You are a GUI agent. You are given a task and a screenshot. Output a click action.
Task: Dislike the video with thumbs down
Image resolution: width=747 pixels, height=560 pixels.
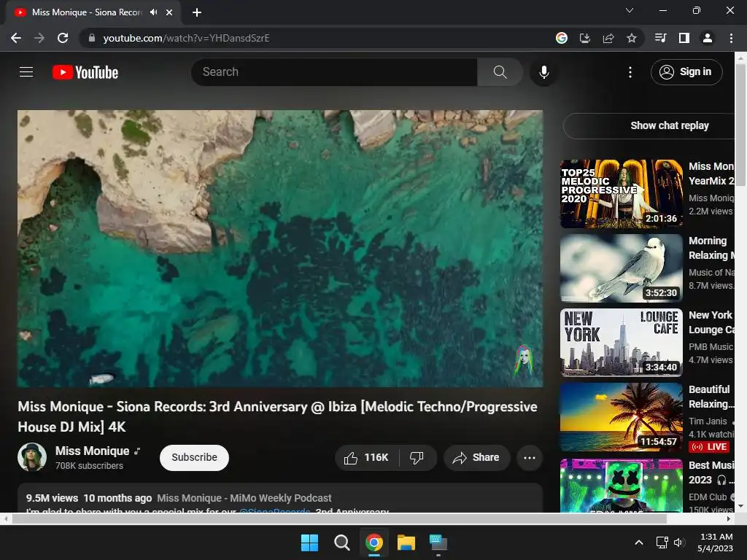417,458
